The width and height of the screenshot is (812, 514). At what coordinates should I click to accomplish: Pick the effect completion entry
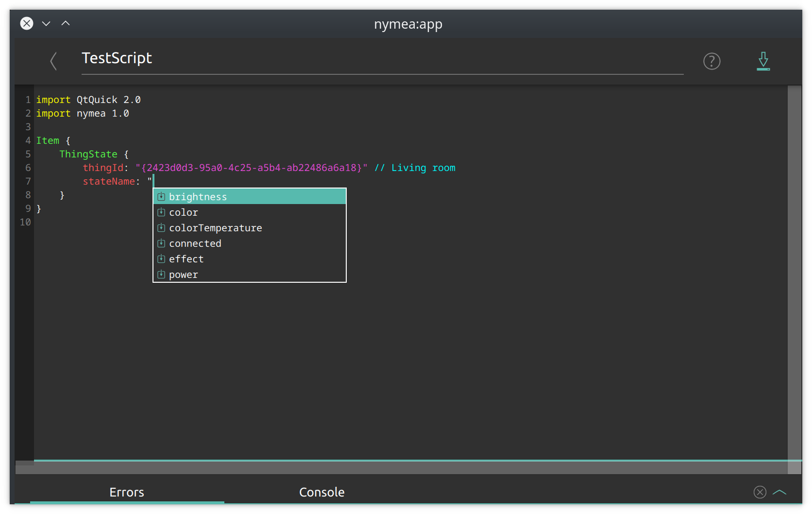pos(250,259)
